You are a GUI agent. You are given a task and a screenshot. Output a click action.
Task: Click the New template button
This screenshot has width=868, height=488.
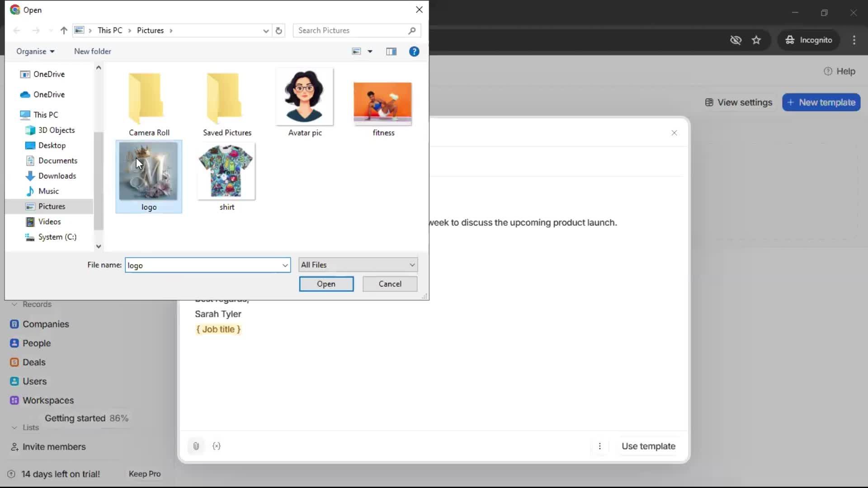[x=821, y=102]
